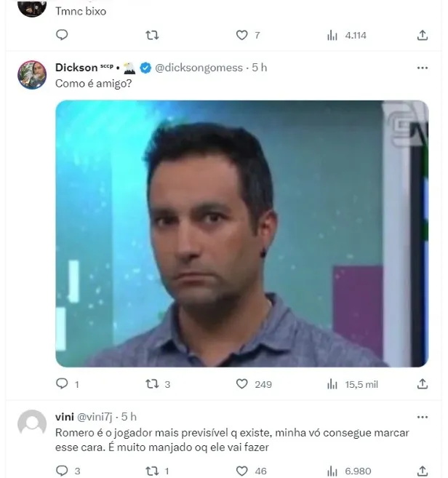Visit the @dicksongomess handle
Image resolution: width=448 pixels, height=478 pixels.
click(x=199, y=68)
